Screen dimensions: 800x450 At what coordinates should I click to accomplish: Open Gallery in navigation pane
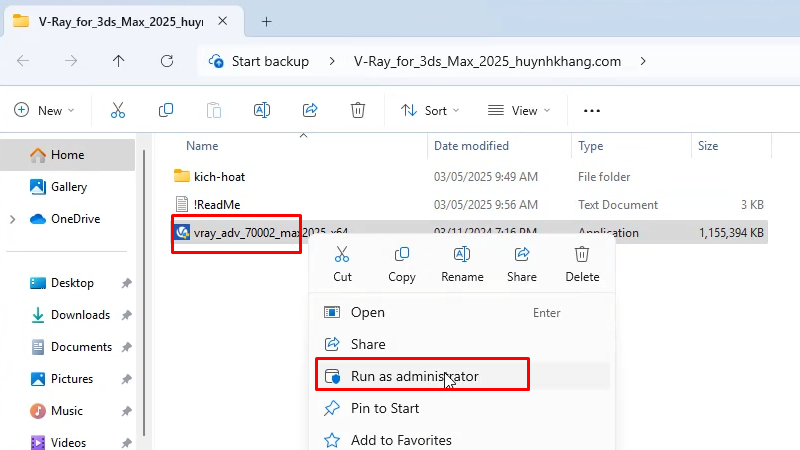click(68, 187)
